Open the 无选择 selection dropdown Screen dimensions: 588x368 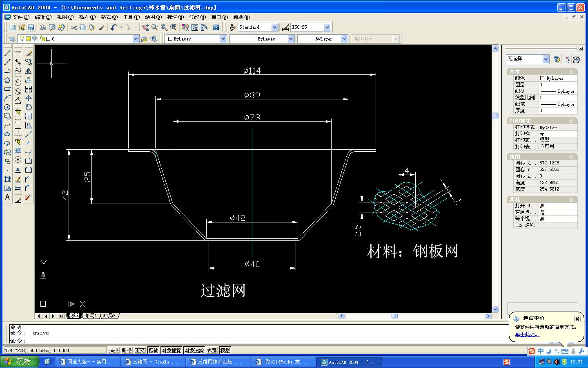click(x=546, y=59)
